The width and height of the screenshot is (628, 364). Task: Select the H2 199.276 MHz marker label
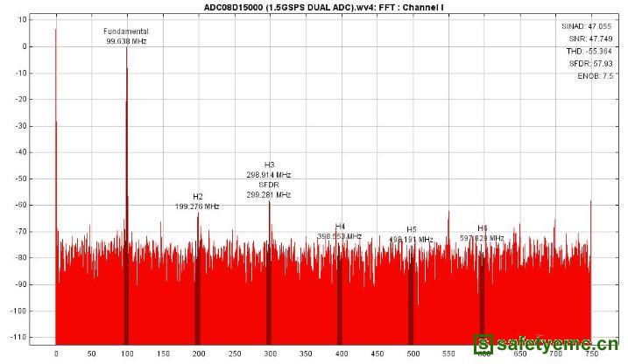[197, 201]
